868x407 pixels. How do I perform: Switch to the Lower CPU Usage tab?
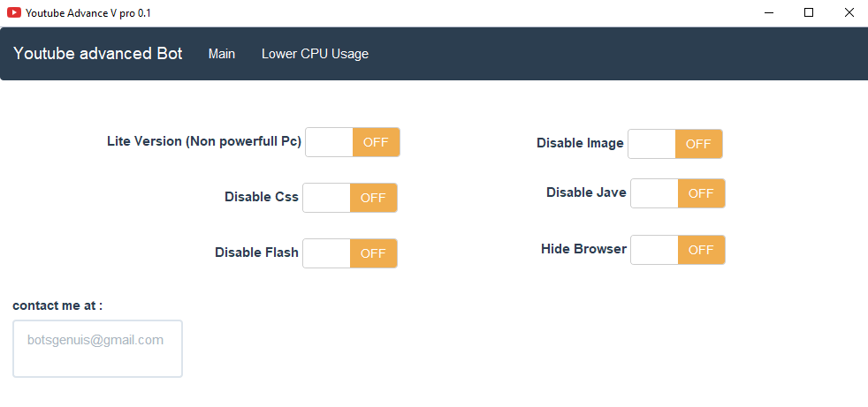click(x=315, y=54)
